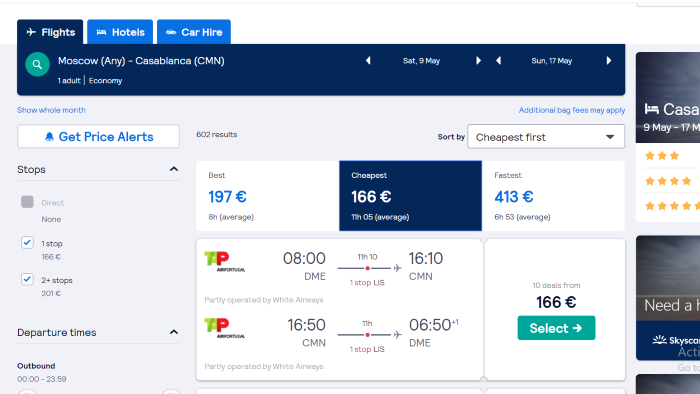Open the Show whole month link
This screenshot has height=394, width=700.
(51, 110)
